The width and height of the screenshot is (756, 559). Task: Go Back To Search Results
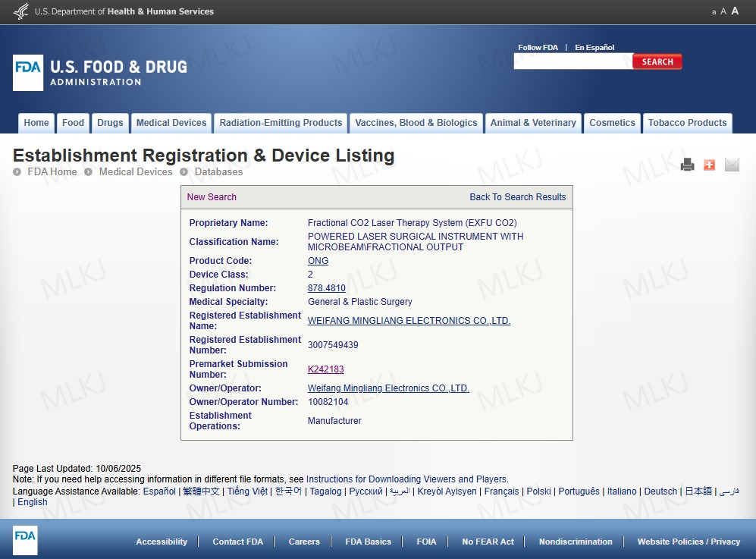click(517, 197)
